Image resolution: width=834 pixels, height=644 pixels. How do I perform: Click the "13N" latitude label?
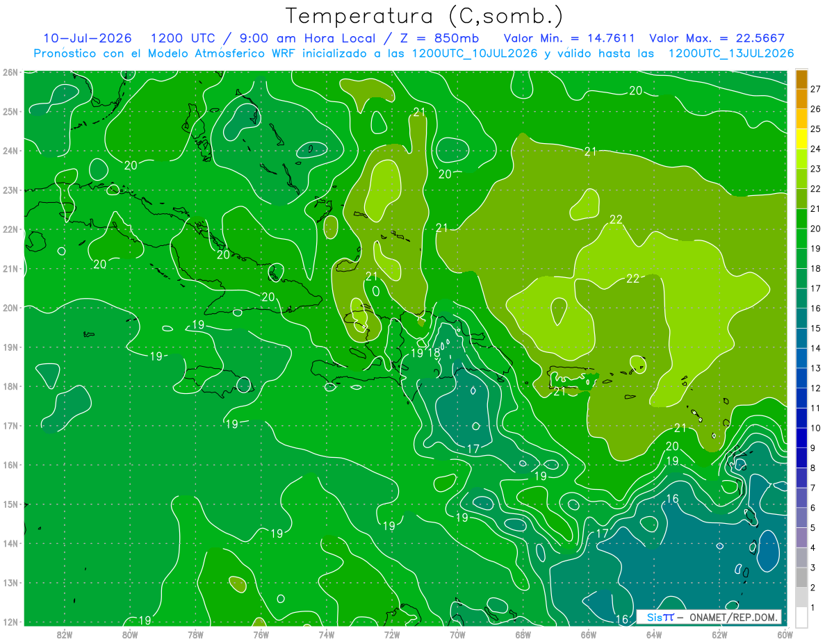coord(10,583)
